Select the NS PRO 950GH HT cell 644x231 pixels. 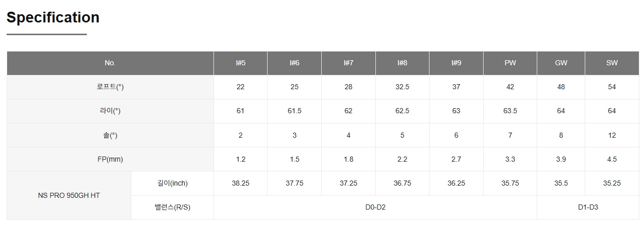[x=69, y=195]
